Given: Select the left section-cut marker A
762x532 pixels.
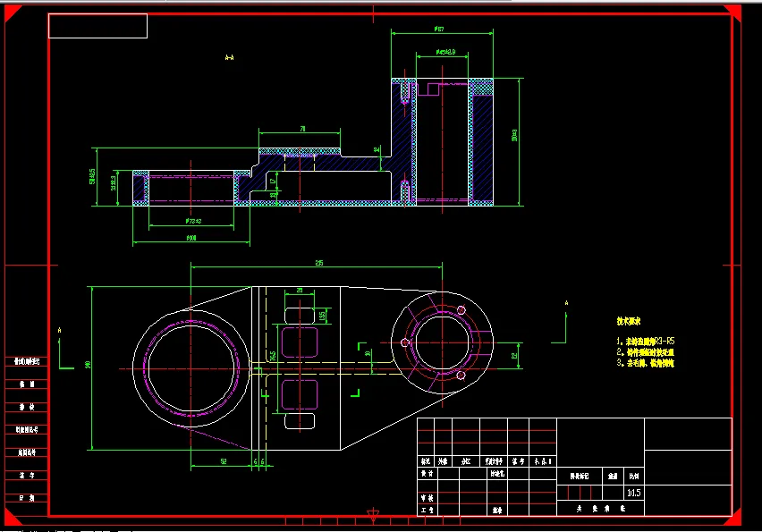Looking at the screenshot, I should click(59, 330).
